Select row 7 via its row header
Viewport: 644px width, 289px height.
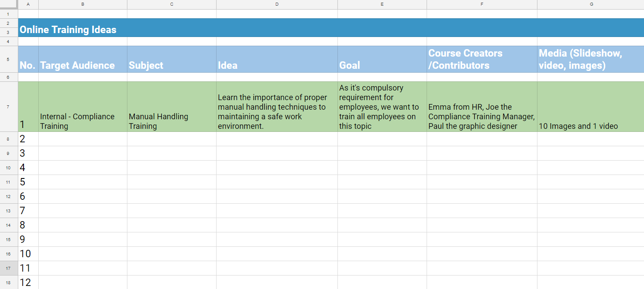(9, 107)
